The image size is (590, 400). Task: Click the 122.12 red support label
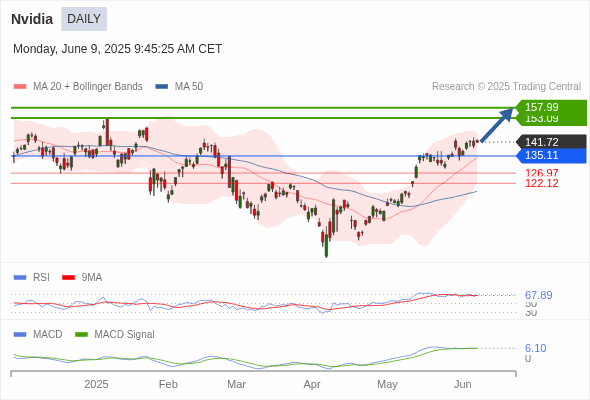pyautogui.click(x=542, y=183)
